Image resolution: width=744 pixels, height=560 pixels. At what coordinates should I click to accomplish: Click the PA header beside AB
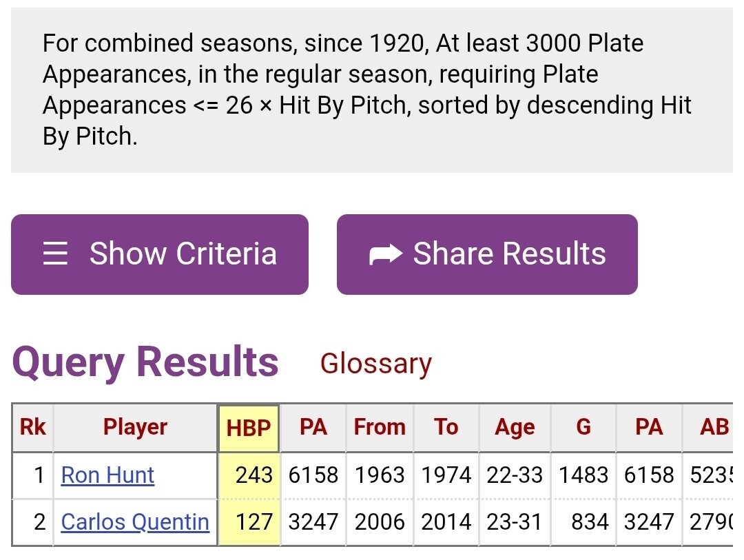pyautogui.click(x=649, y=428)
